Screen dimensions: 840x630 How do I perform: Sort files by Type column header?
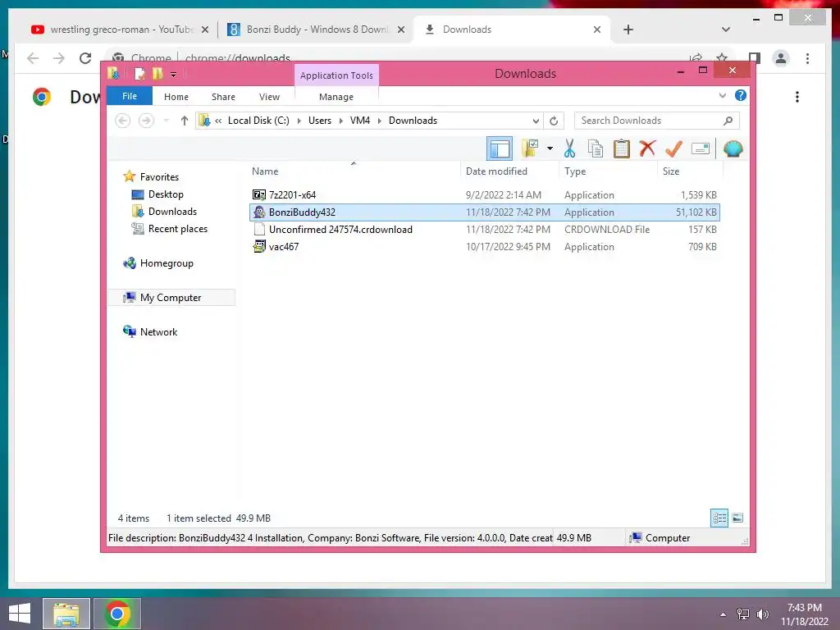(608, 171)
